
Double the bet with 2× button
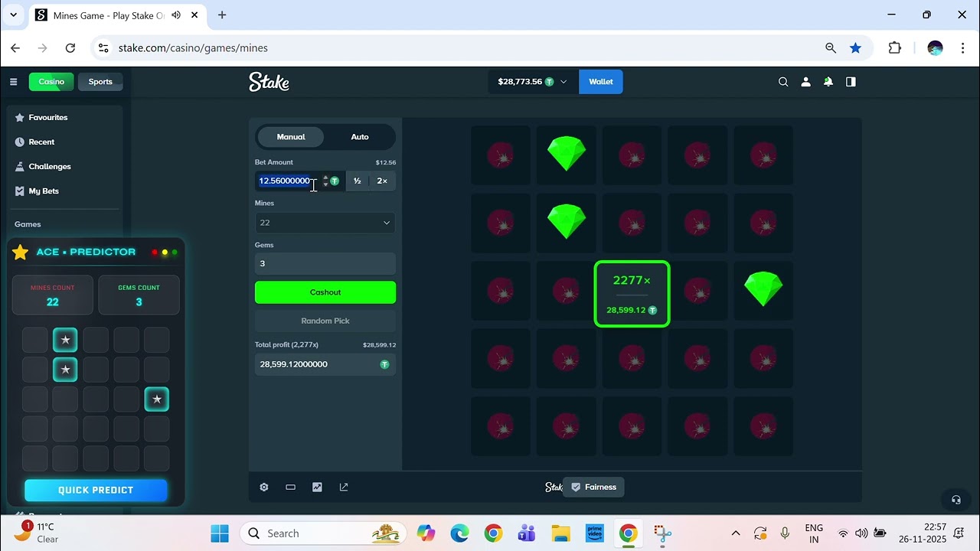pyautogui.click(x=382, y=181)
